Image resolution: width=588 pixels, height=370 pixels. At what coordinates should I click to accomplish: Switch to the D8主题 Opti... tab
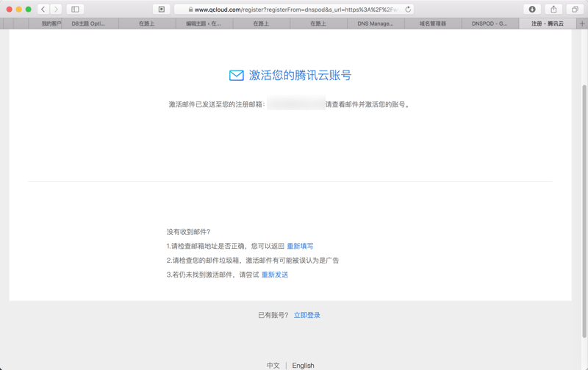pyautogui.click(x=90, y=23)
